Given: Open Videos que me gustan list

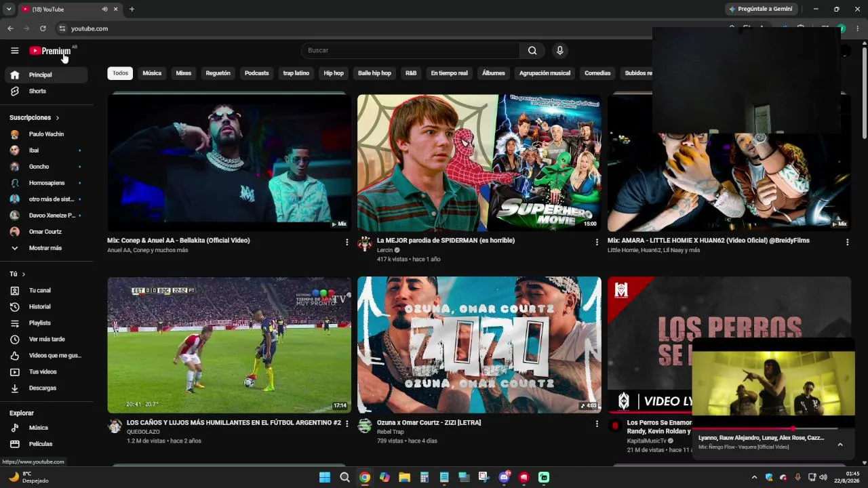Looking at the screenshot, I should click(46, 355).
